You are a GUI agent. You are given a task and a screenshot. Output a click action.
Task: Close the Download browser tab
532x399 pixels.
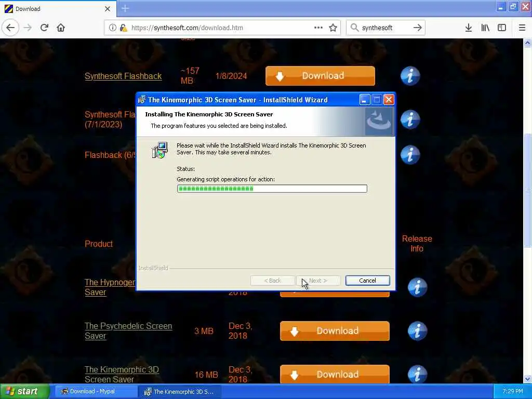click(x=108, y=9)
